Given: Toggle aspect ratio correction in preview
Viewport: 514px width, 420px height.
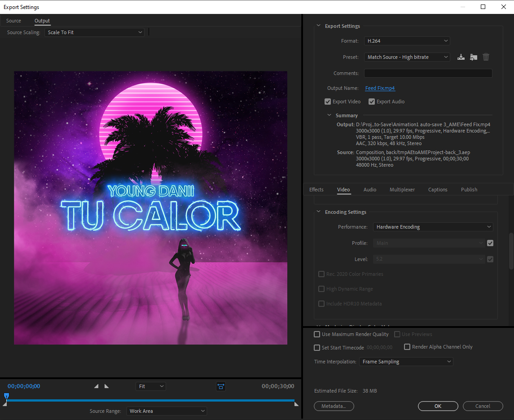Looking at the screenshot, I should coord(220,386).
